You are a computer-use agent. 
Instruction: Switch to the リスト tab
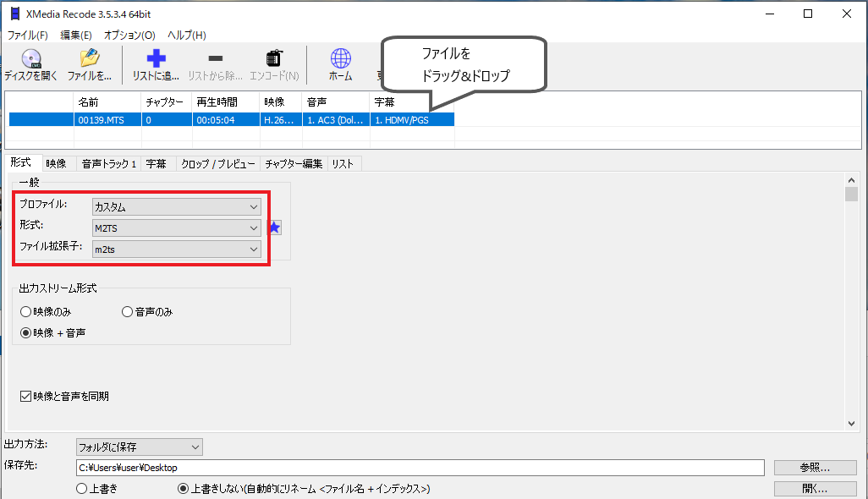(x=343, y=164)
